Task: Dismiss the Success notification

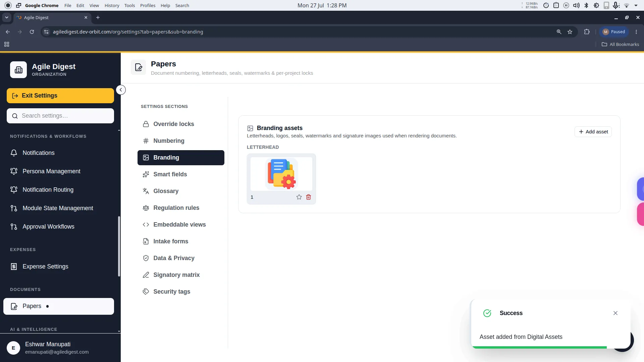Action: (x=615, y=313)
